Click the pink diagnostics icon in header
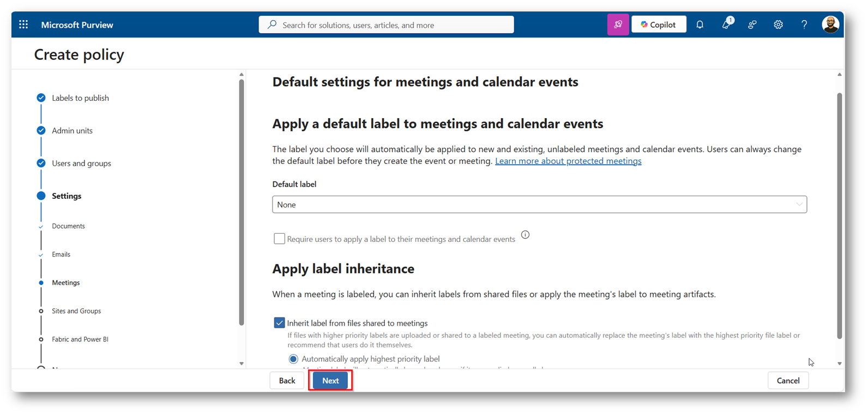This screenshot has width=868, height=415. [618, 25]
